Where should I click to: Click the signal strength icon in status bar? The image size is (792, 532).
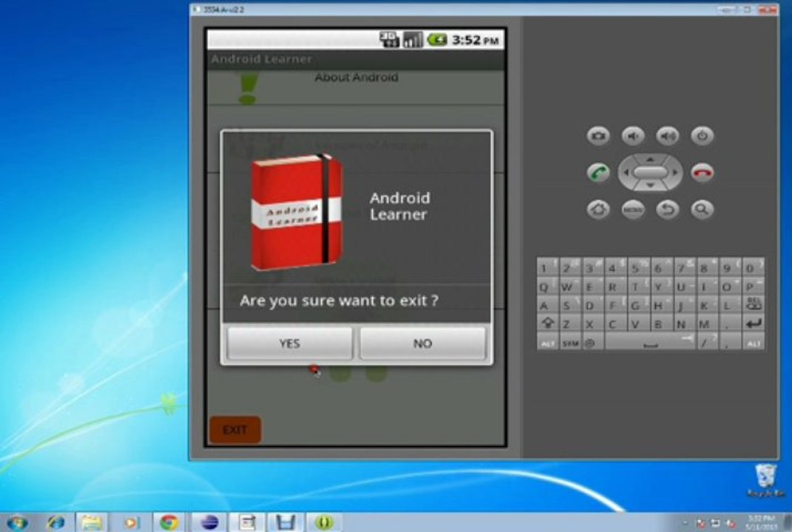(x=413, y=39)
